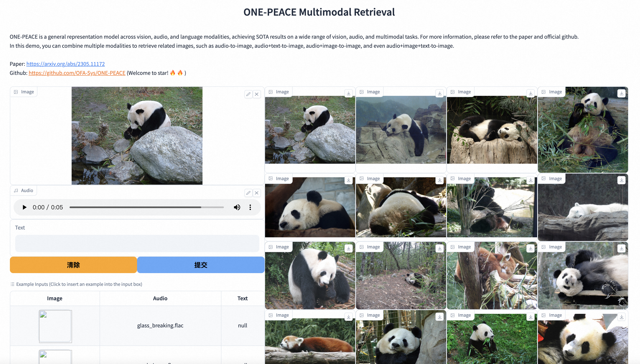The height and width of the screenshot is (364, 640).
Task: Play the audio clip
Action: (24, 207)
